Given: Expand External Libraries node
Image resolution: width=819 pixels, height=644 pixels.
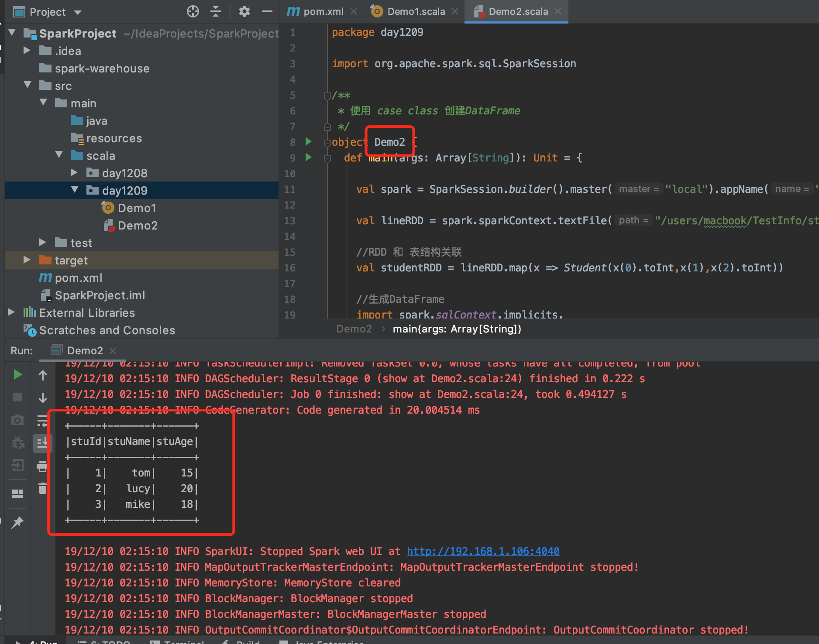Looking at the screenshot, I should click(11, 312).
